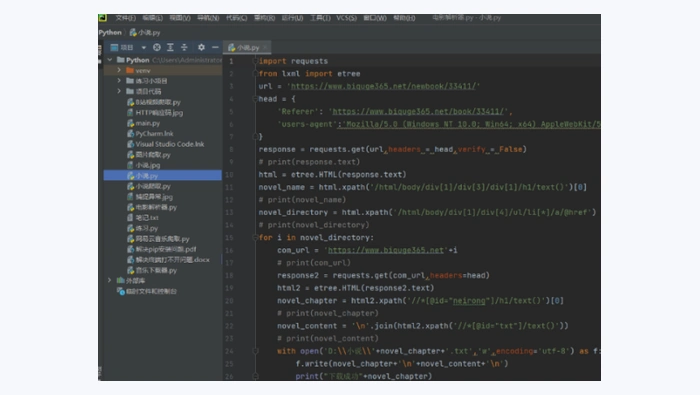Toggle code fold marker at the for loop line
Screen dimensions: 700x395
click(255, 237)
